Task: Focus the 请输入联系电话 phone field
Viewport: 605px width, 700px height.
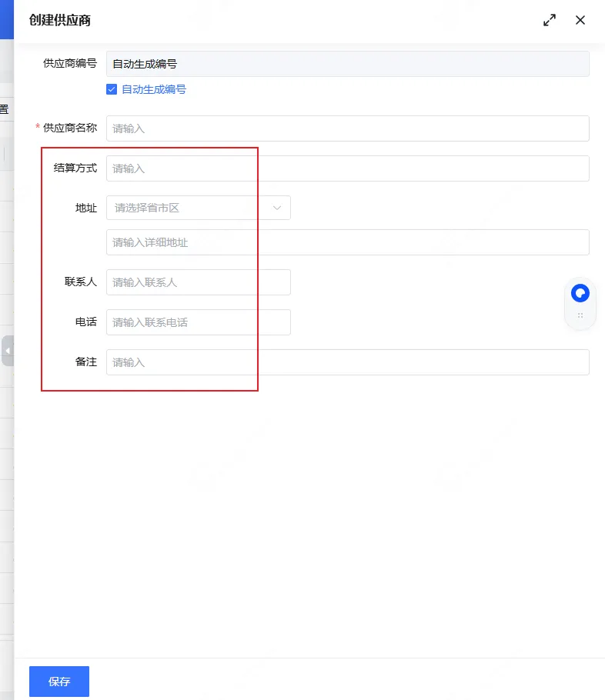Action: click(x=198, y=322)
